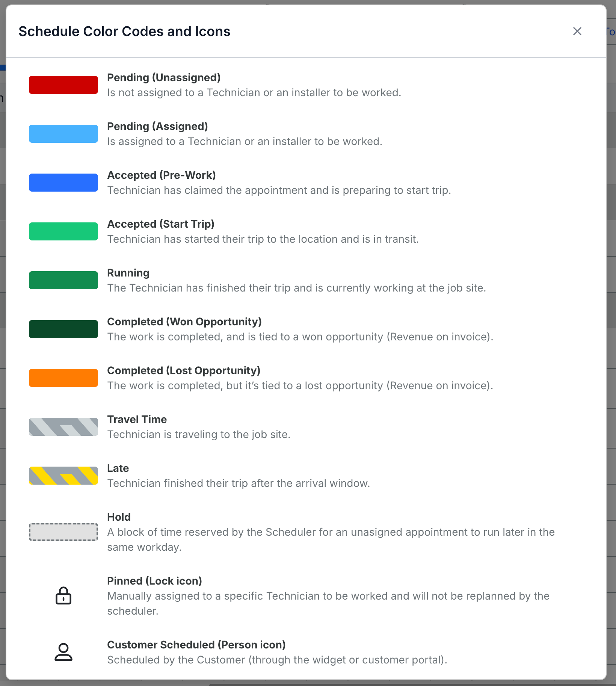616x686 pixels.
Task: Click the red Pending Unassigned swatch
Action: pos(63,85)
